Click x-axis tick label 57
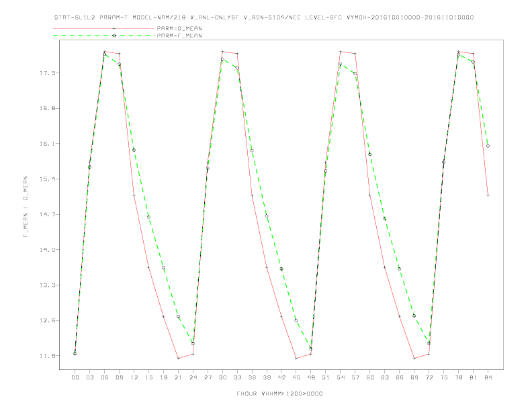 [355, 377]
